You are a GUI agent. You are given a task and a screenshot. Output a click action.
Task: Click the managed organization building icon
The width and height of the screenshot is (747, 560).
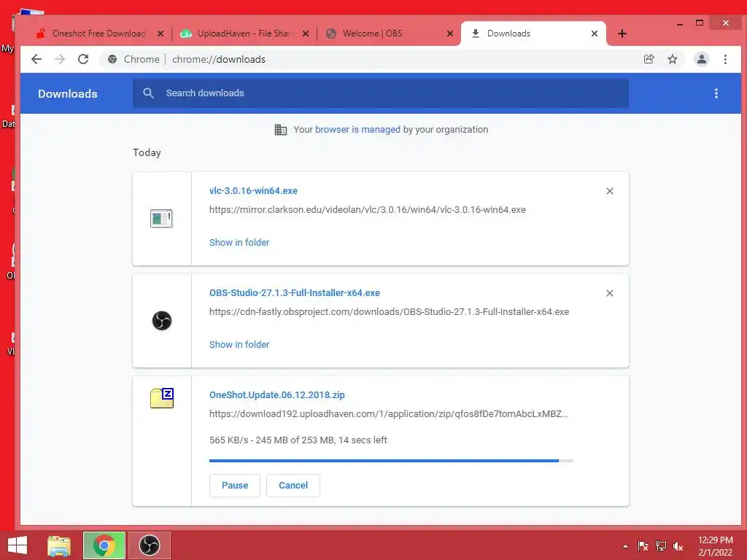281,130
